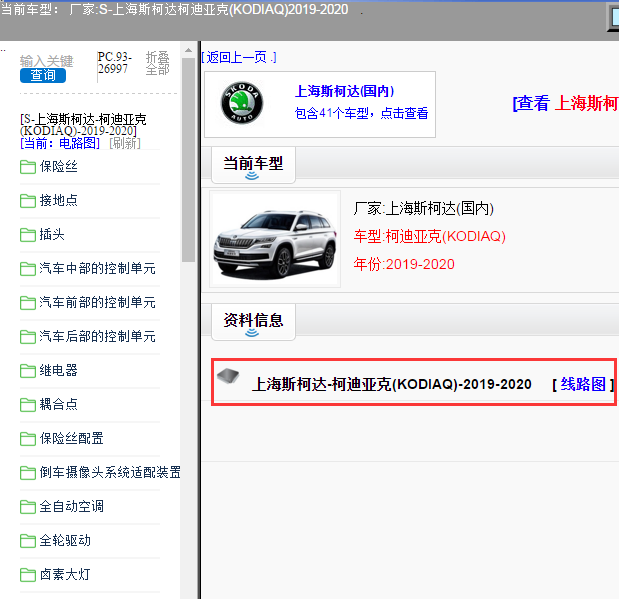Open the 全自动空调 folder icon

[x=28, y=507]
